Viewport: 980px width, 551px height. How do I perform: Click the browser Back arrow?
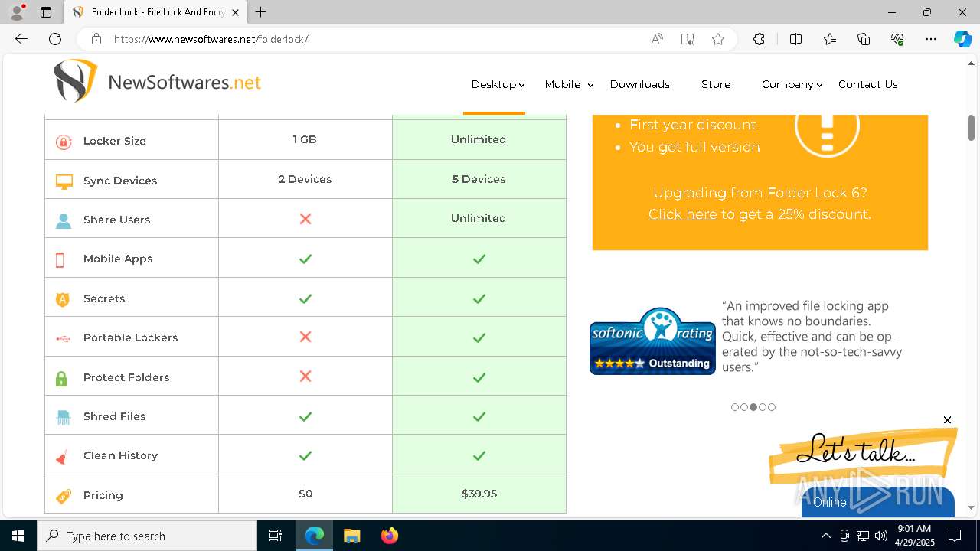pos(21,39)
